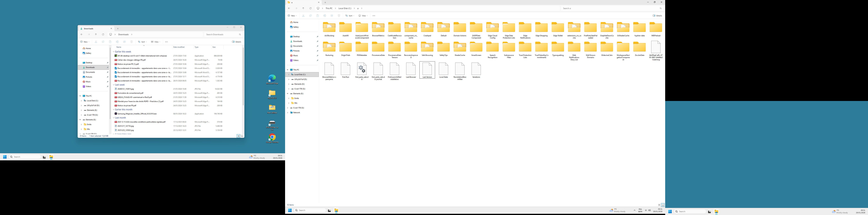Select the Edge Shopping folder

pos(541,29)
